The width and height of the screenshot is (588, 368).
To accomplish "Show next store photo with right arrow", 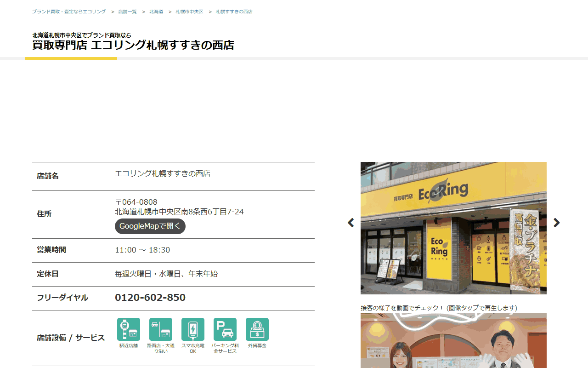I will click(x=557, y=223).
